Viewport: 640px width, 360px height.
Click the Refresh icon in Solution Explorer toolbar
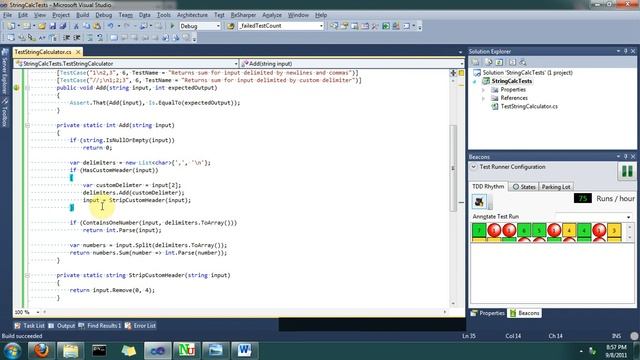[500, 62]
